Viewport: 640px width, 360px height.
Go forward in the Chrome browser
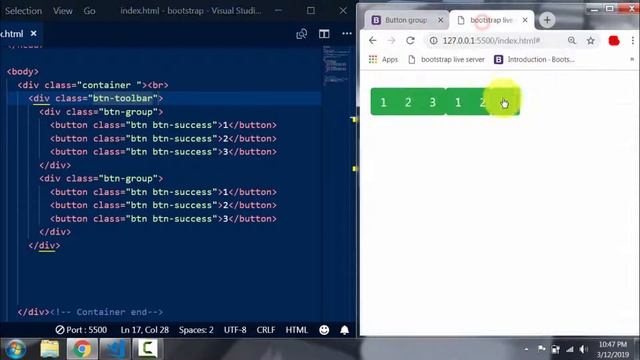(x=391, y=40)
